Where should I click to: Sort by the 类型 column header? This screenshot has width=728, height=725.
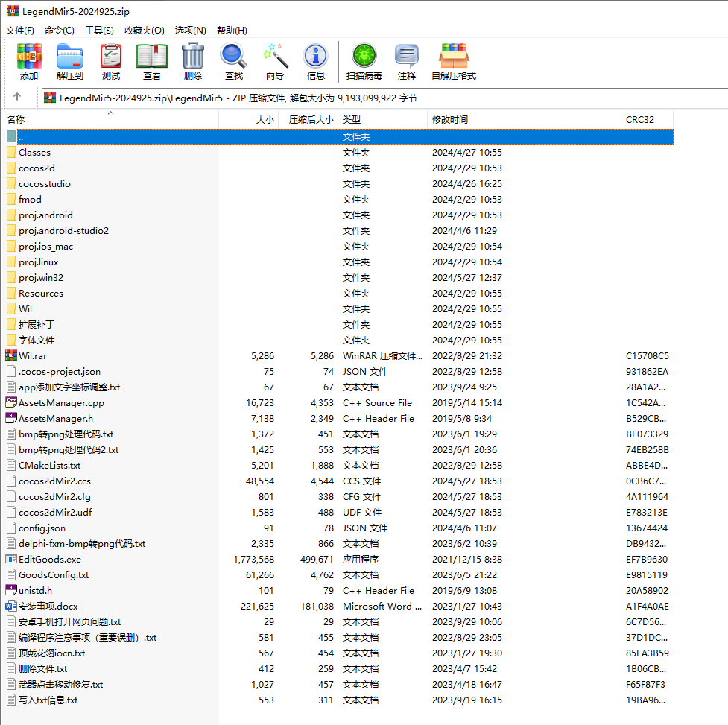[x=382, y=120]
